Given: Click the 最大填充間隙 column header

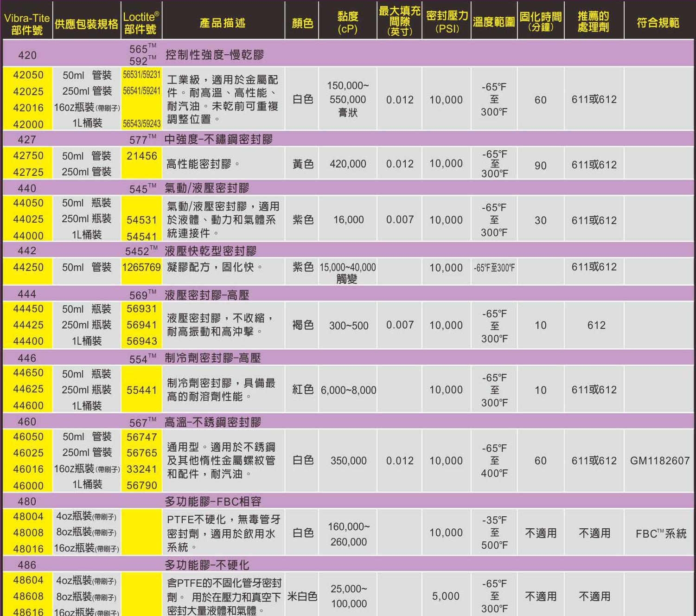Looking at the screenshot, I should click(400, 21).
